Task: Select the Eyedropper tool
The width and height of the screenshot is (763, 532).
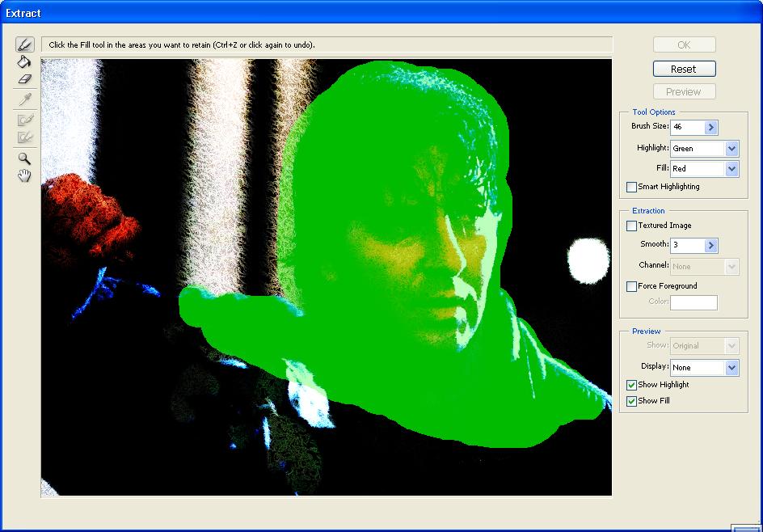Action: coord(25,99)
